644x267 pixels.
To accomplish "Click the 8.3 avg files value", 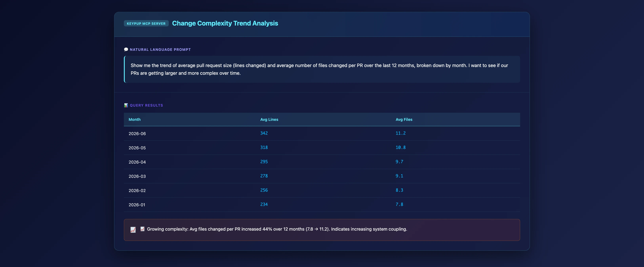I will tap(399, 190).
